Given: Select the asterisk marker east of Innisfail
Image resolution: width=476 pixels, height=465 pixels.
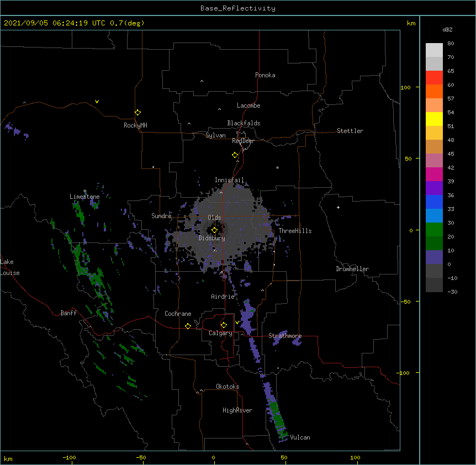Looking at the screenshot, I should (277, 167).
